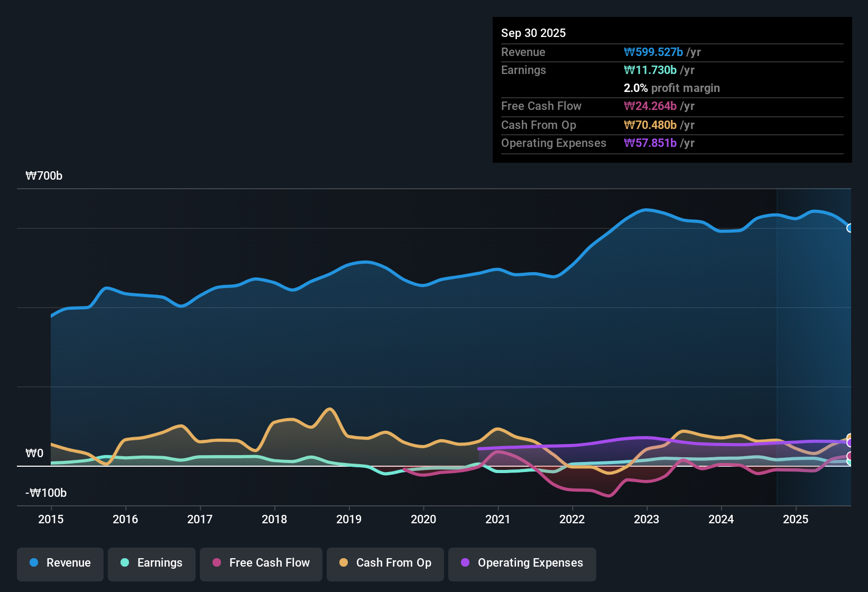868x592 pixels.
Task: Click the 2.0% profit margin text
Action: click(671, 88)
